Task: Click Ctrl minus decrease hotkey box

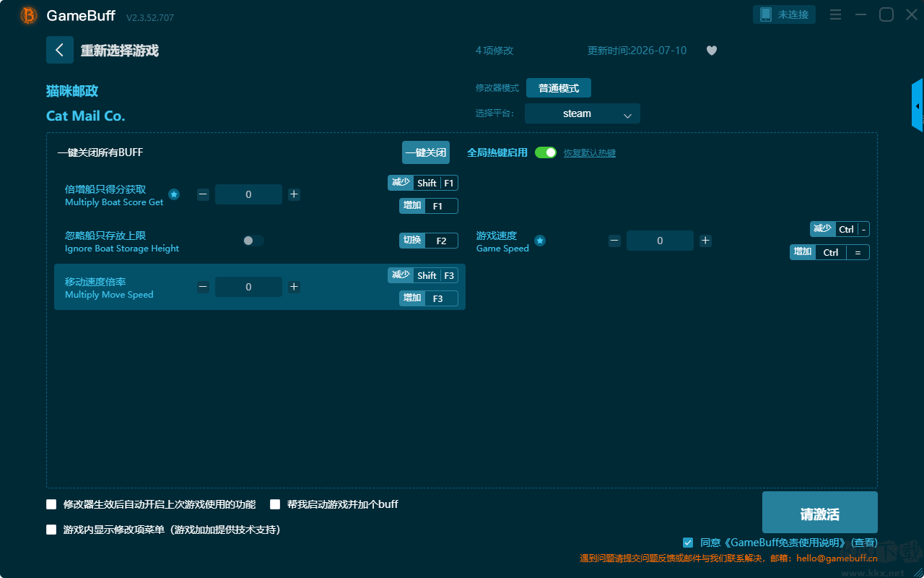Action: (840, 229)
